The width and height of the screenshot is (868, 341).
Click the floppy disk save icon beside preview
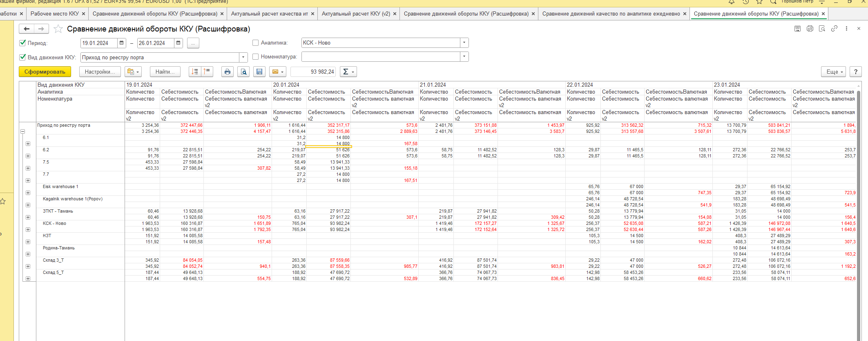click(x=259, y=72)
